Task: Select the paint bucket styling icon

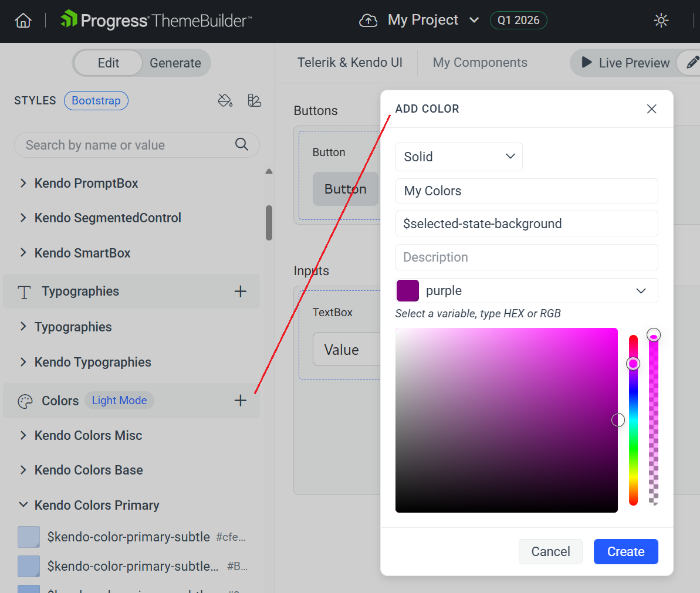Action: [225, 100]
